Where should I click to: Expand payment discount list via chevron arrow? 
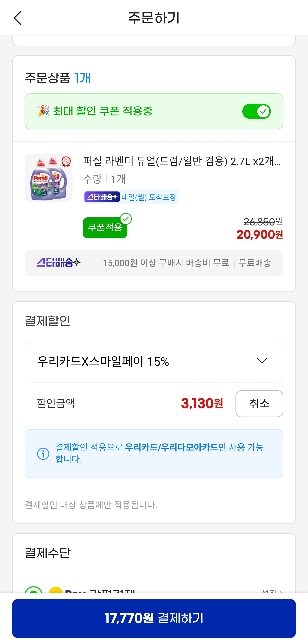point(262,361)
